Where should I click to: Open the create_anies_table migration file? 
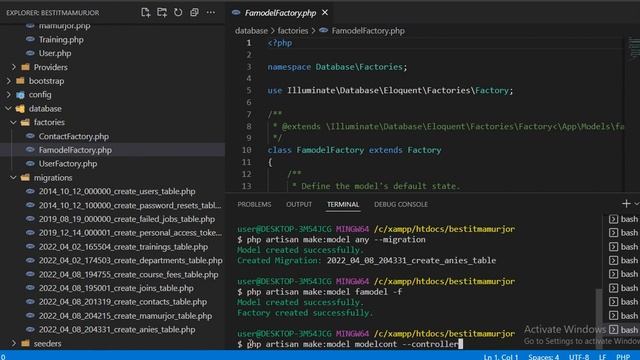click(117, 329)
